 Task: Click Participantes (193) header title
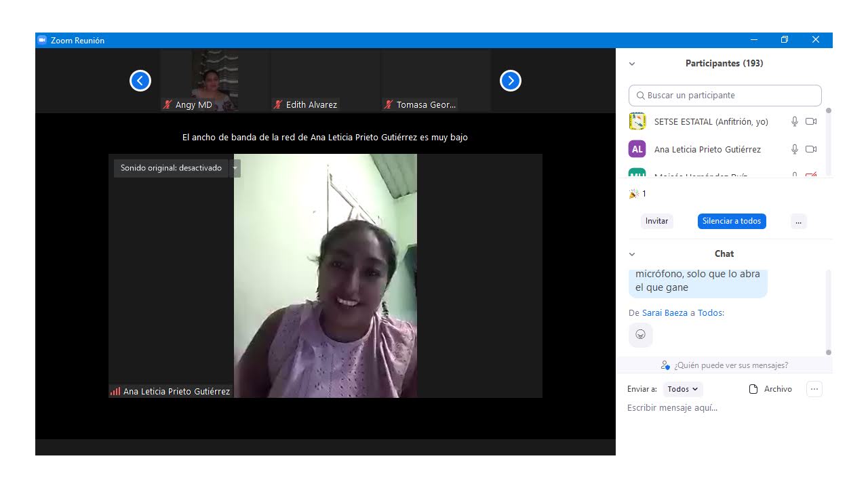pos(724,63)
